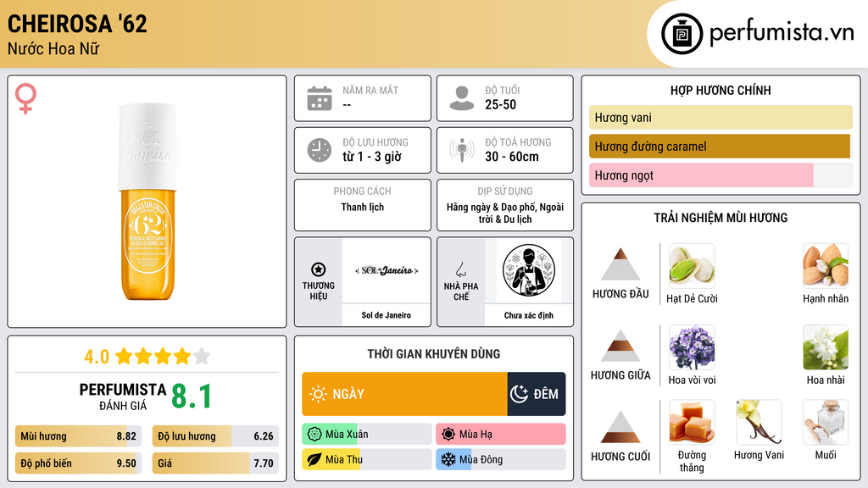Click the Hương ngọt accord bar
The image size is (868, 488).
click(x=721, y=175)
